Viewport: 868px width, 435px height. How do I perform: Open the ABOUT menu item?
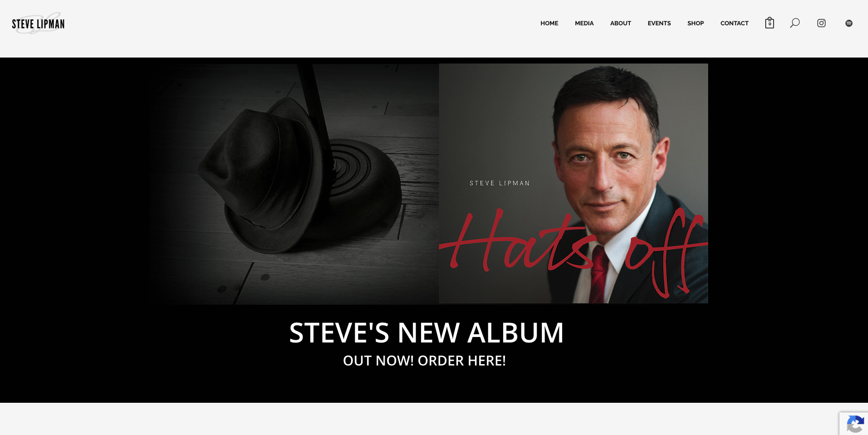pyautogui.click(x=621, y=23)
